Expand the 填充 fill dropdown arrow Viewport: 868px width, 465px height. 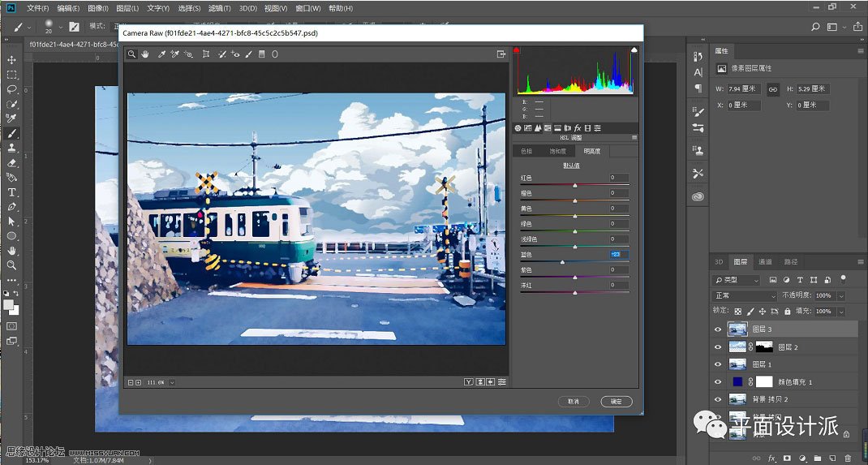click(x=841, y=311)
